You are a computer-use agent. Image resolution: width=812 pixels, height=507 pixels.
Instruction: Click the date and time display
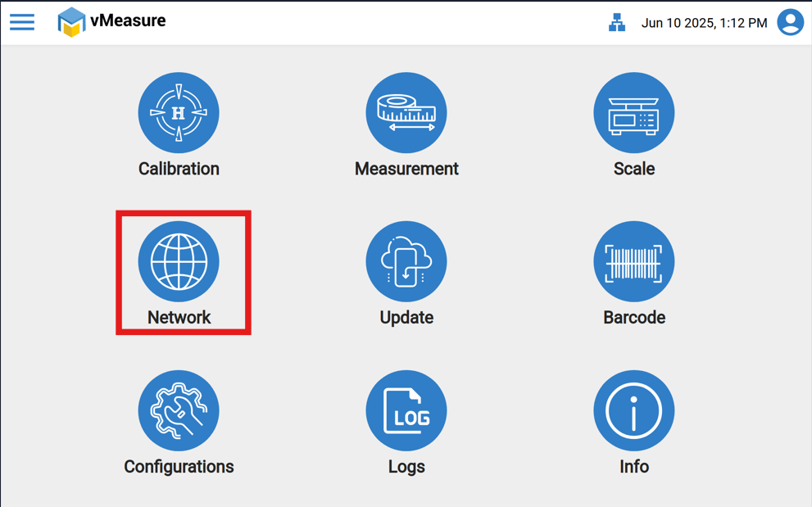pos(704,23)
